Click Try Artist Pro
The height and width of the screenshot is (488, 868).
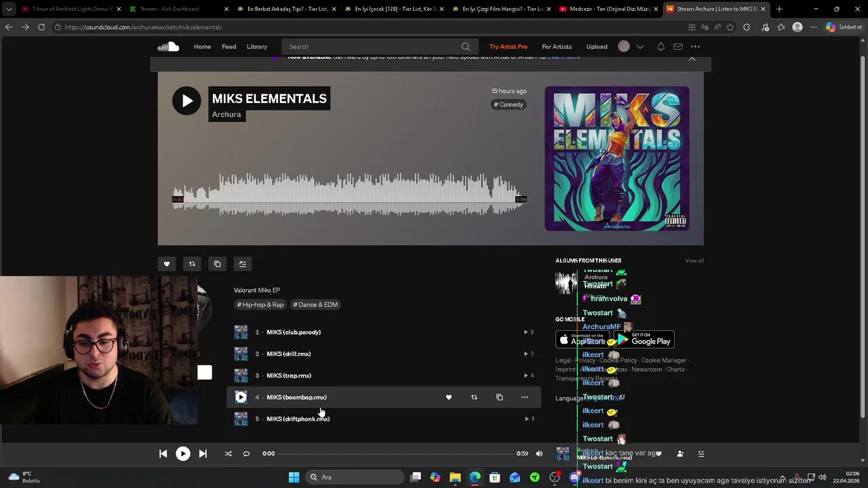point(509,47)
